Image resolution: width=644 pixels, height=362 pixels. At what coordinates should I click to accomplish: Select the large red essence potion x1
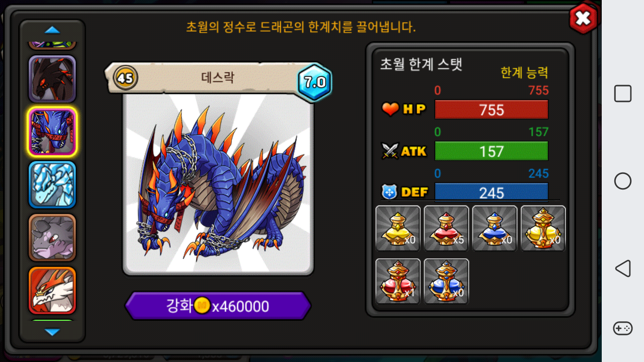click(398, 281)
